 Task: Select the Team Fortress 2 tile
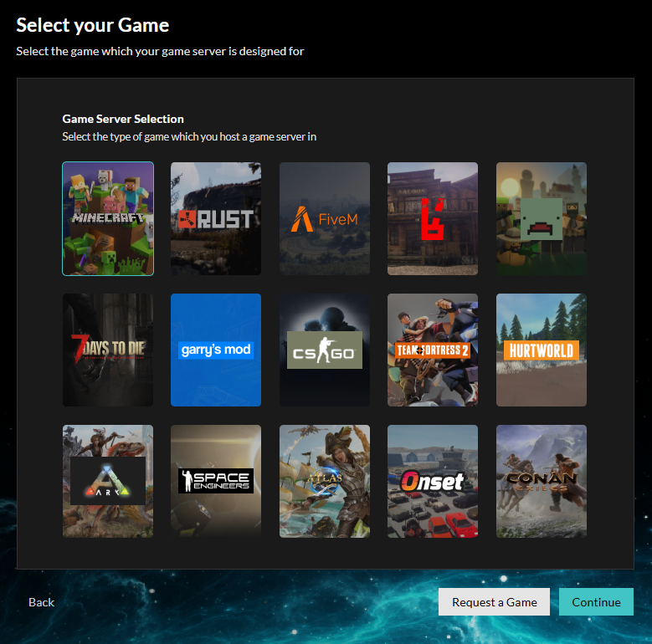tap(433, 350)
